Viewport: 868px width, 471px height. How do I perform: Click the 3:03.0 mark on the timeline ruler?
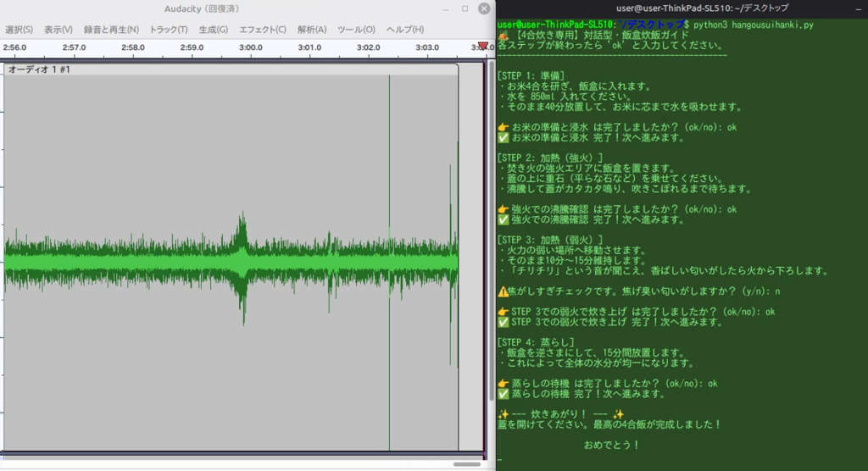coord(427,47)
